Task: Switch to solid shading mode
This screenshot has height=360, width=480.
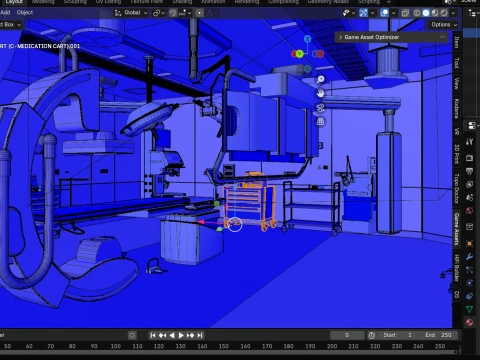Action: point(426,13)
